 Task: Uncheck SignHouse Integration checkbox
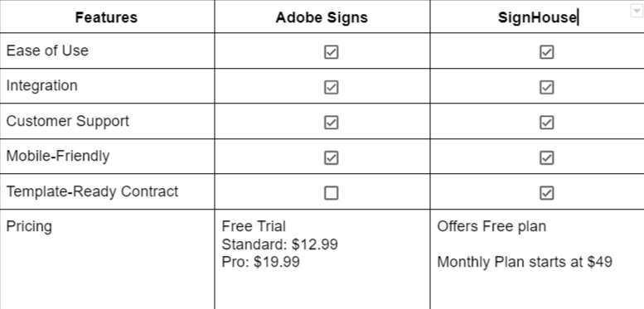[x=546, y=88]
